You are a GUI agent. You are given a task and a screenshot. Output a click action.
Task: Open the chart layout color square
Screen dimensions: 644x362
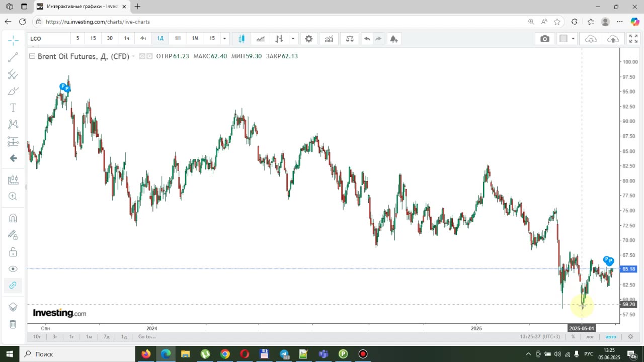(563, 39)
